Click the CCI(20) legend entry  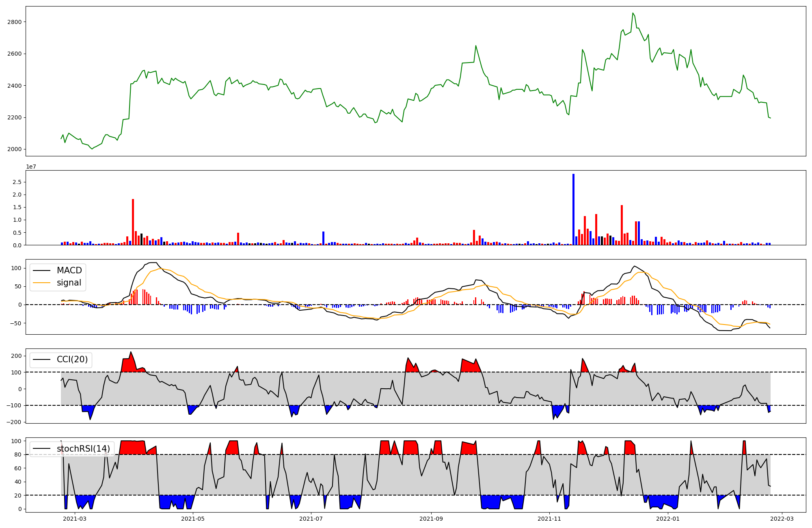(72, 360)
